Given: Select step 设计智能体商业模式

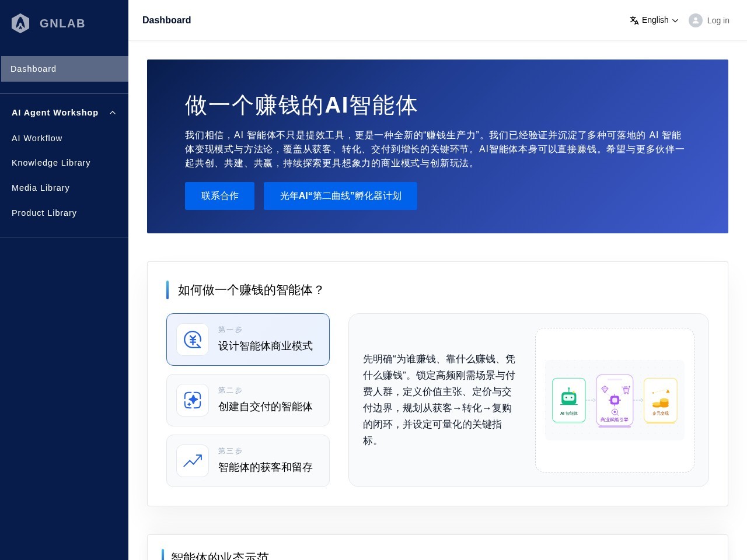Looking at the screenshot, I should 248,339.
